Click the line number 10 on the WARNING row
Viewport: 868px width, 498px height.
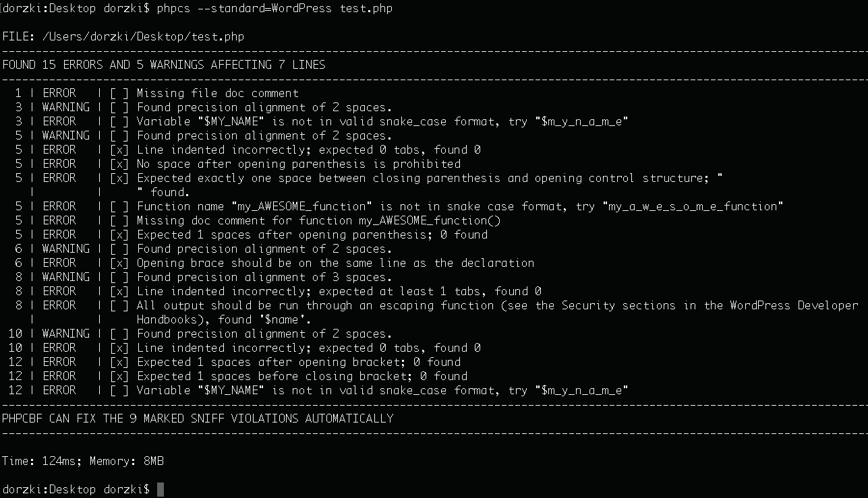16,334
